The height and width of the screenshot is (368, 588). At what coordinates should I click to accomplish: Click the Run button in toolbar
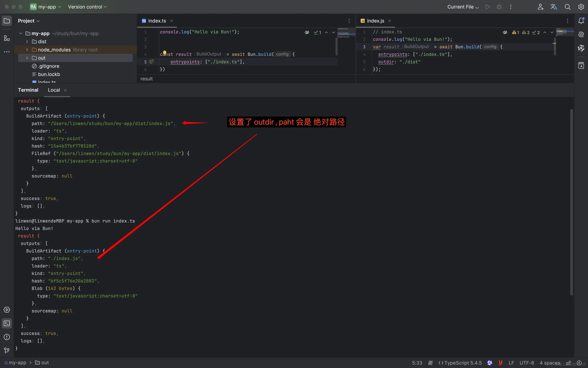click(488, 7)
